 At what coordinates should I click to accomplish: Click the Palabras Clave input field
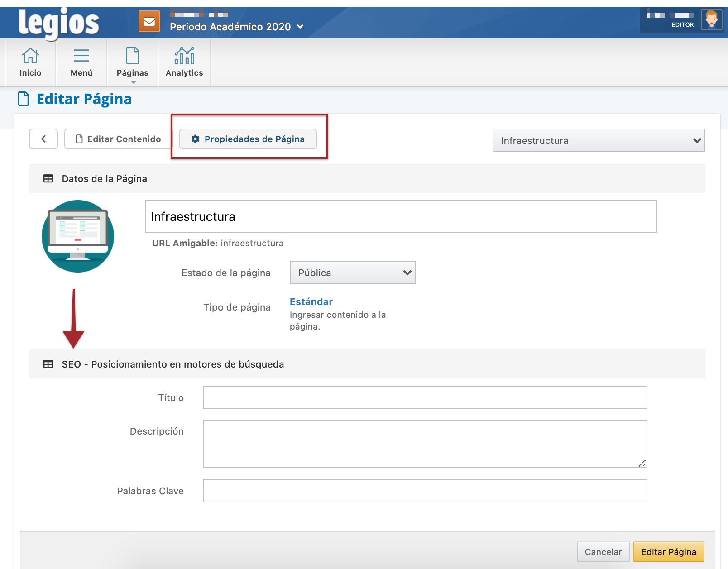(x=425, y=491)
